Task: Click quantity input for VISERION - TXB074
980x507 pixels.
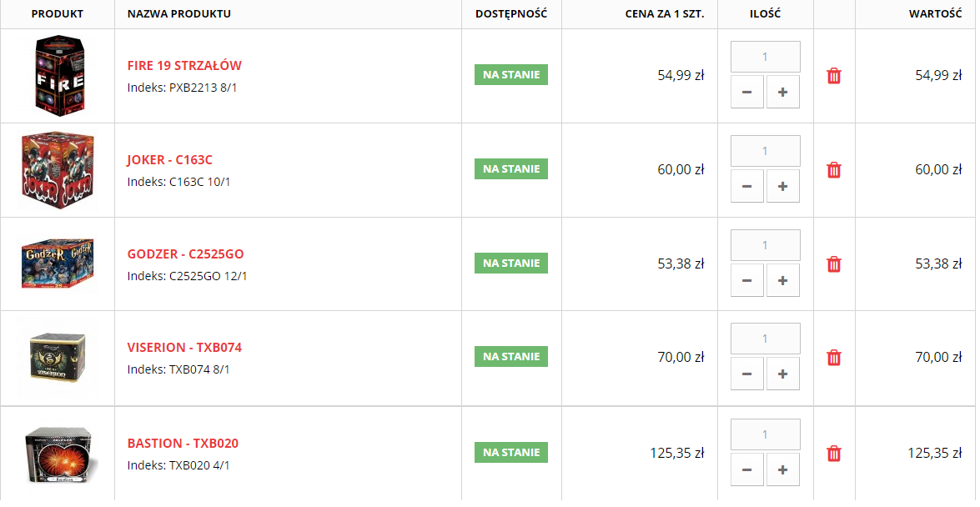Action: tap(765, 339)
